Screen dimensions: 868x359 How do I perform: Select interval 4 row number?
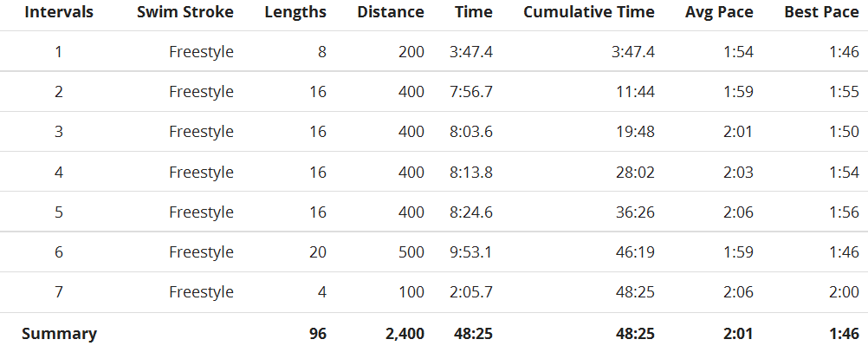(x=59, y=173)
